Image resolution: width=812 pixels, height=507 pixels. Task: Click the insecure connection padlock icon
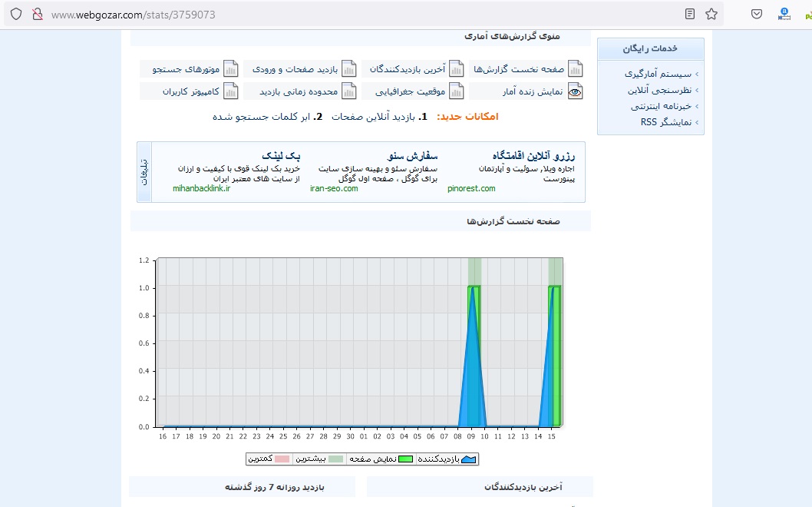click(x=38, y=14)
